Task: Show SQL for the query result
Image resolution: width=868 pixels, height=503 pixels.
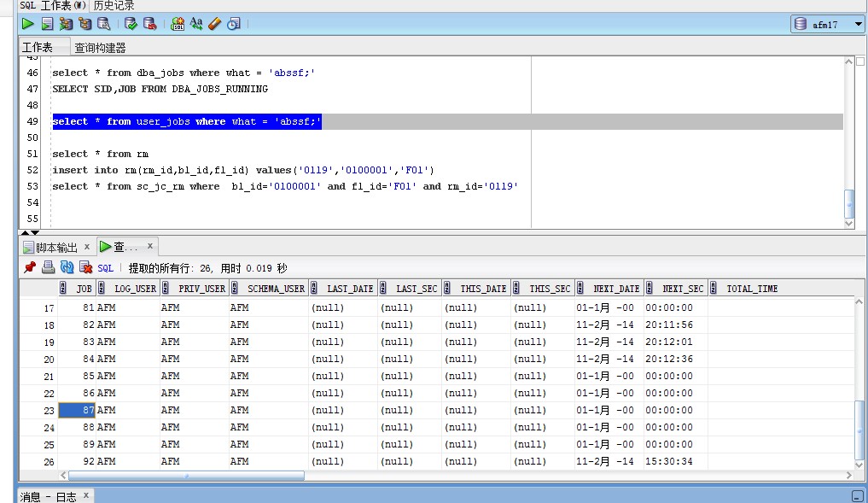Action: (x=105, y=268)
